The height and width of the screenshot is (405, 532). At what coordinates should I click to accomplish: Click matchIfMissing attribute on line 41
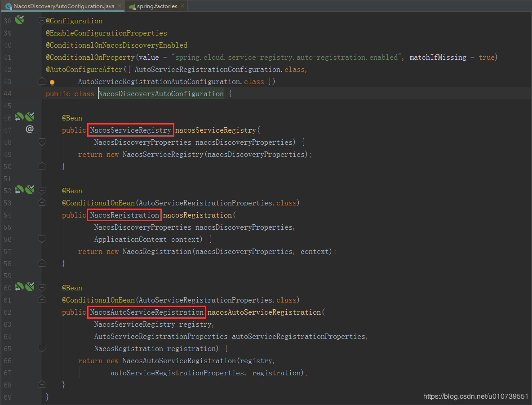click(x=438, y=58)
